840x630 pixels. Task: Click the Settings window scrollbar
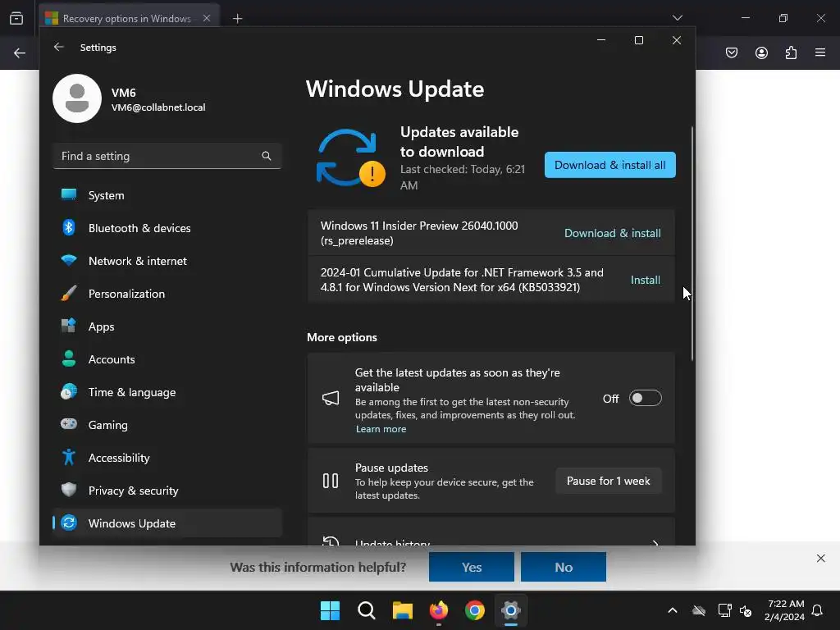click(692, 244)
